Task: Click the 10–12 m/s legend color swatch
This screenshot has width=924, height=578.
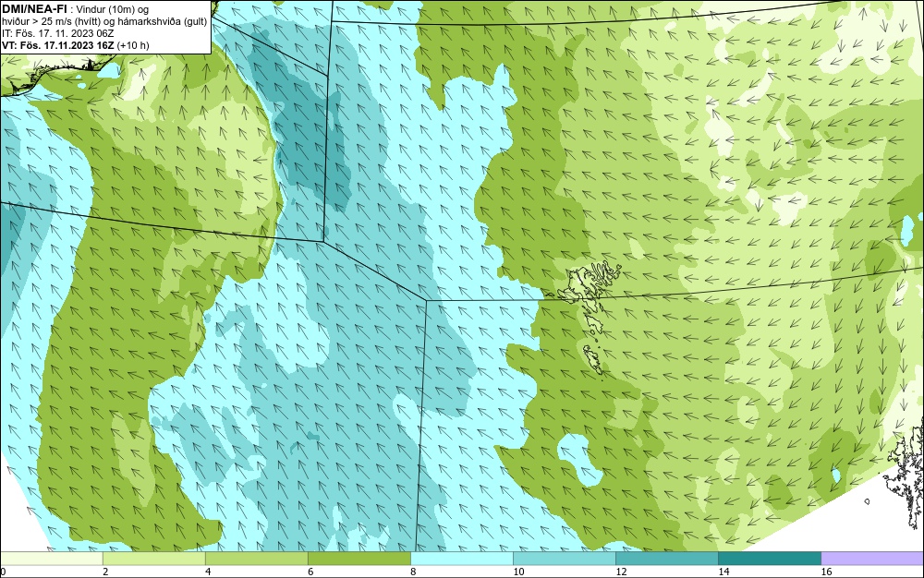Action: point(564,559)
